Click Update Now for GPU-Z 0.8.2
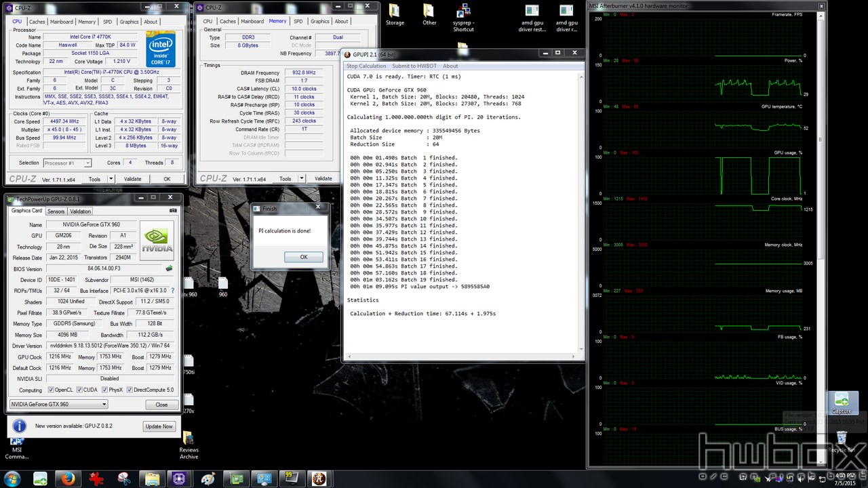868x488 pixels. click(x=159, y=426)
